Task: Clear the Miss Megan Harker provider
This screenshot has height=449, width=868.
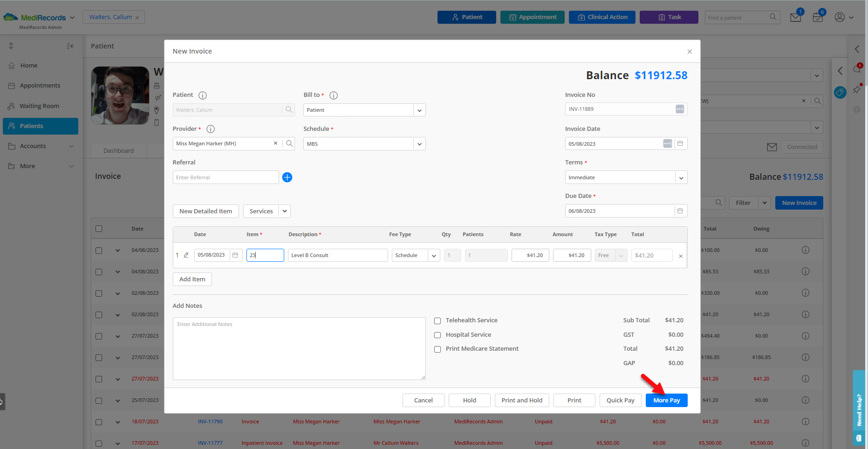Action: click(x=275, y=143)
